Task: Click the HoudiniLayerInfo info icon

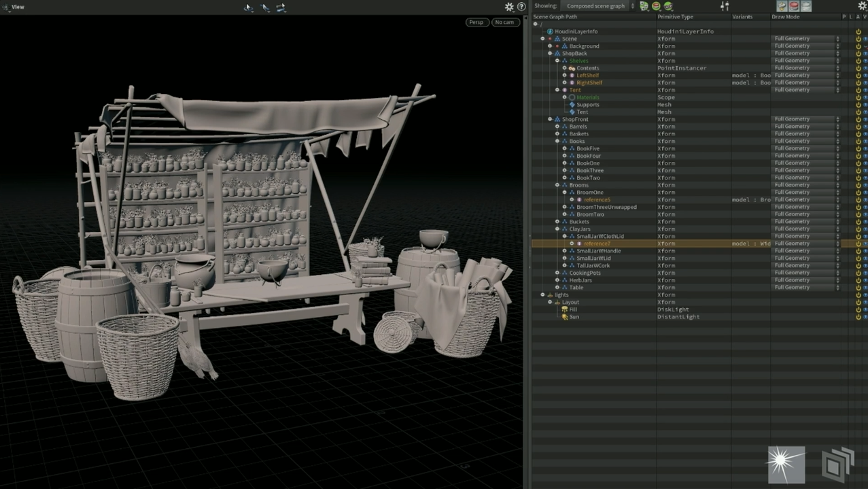Action: [x=551, y=31]
